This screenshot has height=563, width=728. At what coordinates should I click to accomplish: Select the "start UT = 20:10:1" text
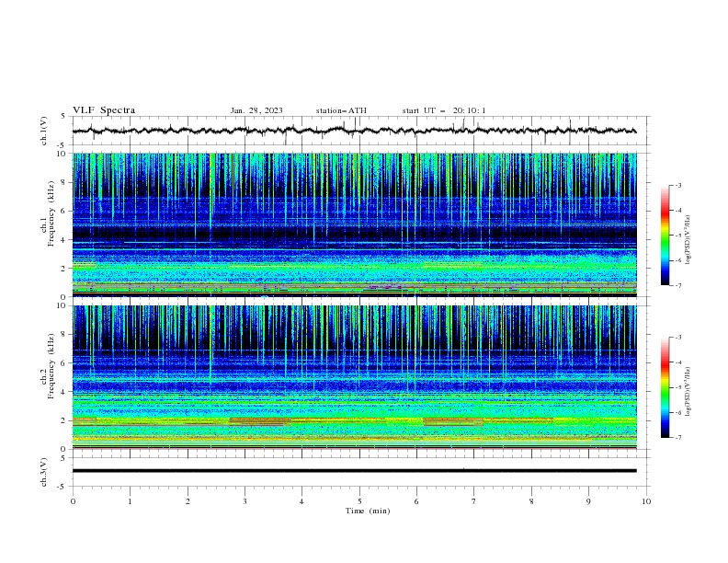444,110
